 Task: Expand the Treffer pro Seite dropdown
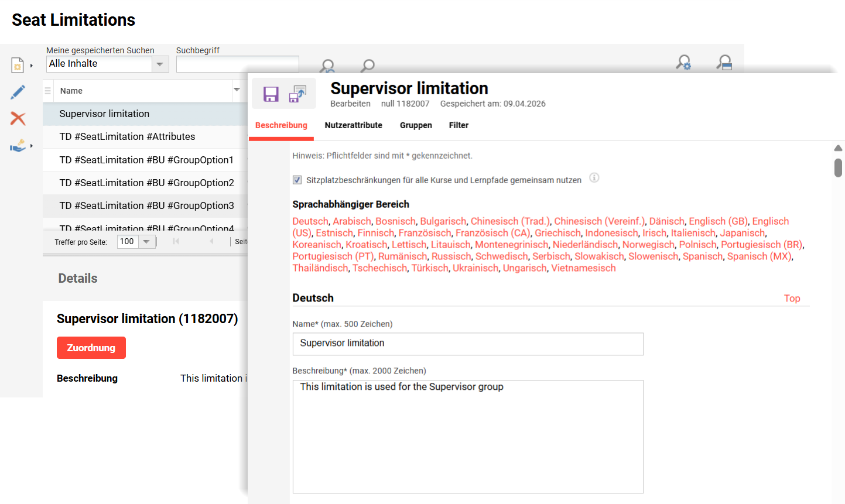tap(146, 242)
